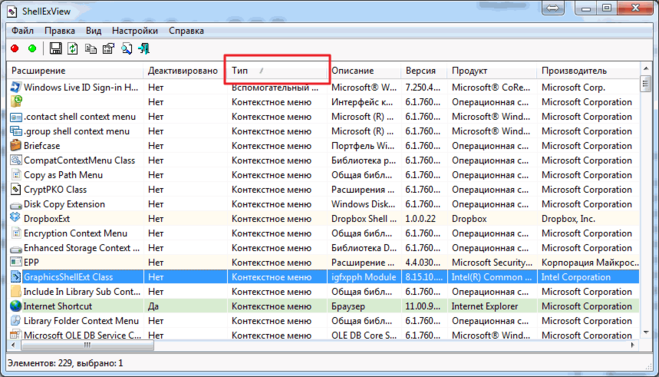Click the floppy disk save icon
The image size is (659, 377).
click(55, 49)
